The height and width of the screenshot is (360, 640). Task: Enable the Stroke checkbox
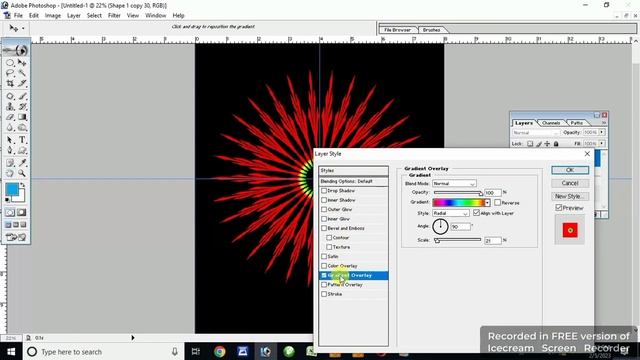point(324,294)
